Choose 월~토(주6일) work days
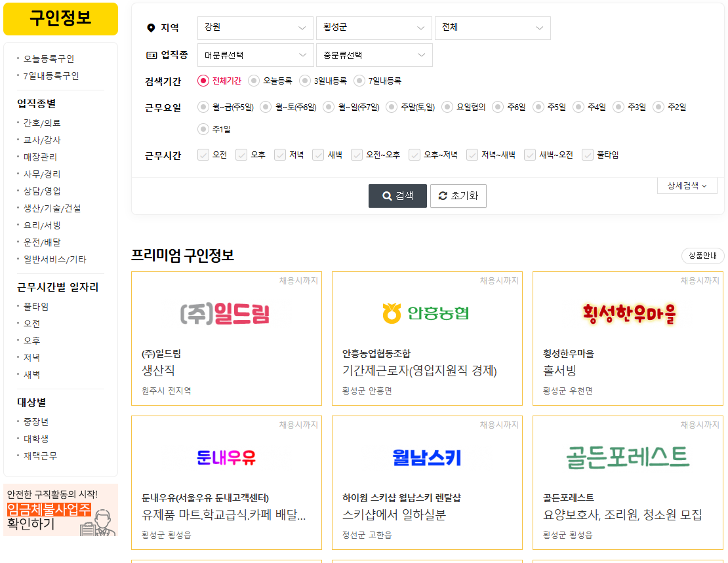The image size is (728, 563). pyautogui.click(x=266, y=107)
